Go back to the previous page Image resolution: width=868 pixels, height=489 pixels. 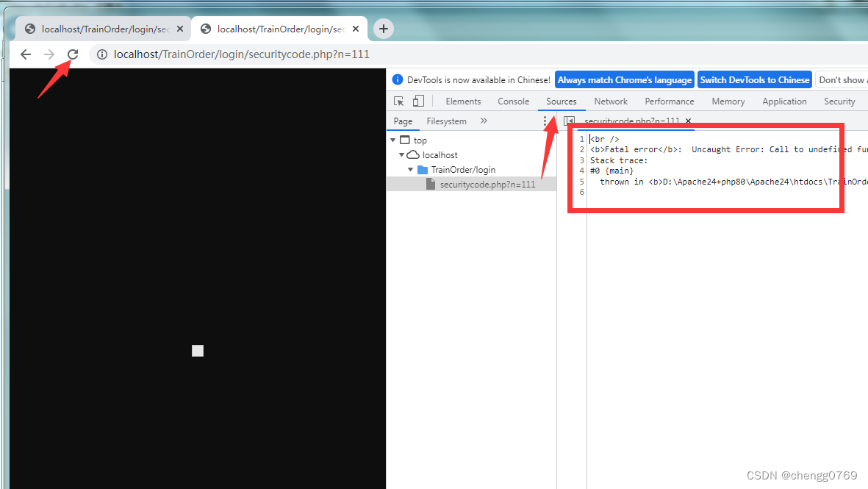click(26, 54)
